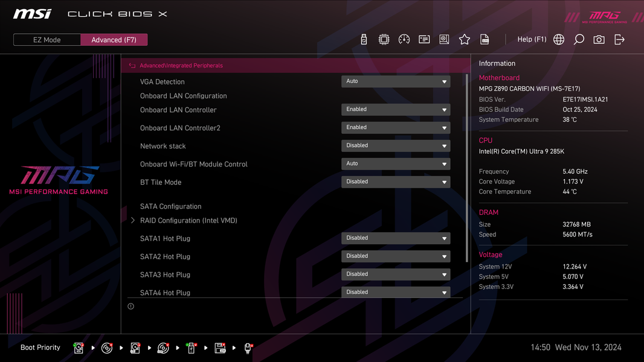The height and width of the screenshot is (362, 644).
Task: Click the exit door icon
Action: (619, 39)
